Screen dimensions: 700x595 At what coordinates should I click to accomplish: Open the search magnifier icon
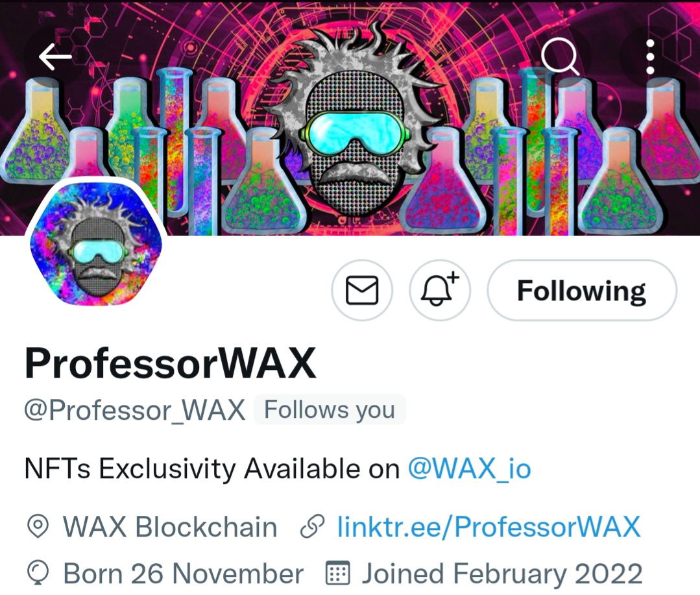560,56
